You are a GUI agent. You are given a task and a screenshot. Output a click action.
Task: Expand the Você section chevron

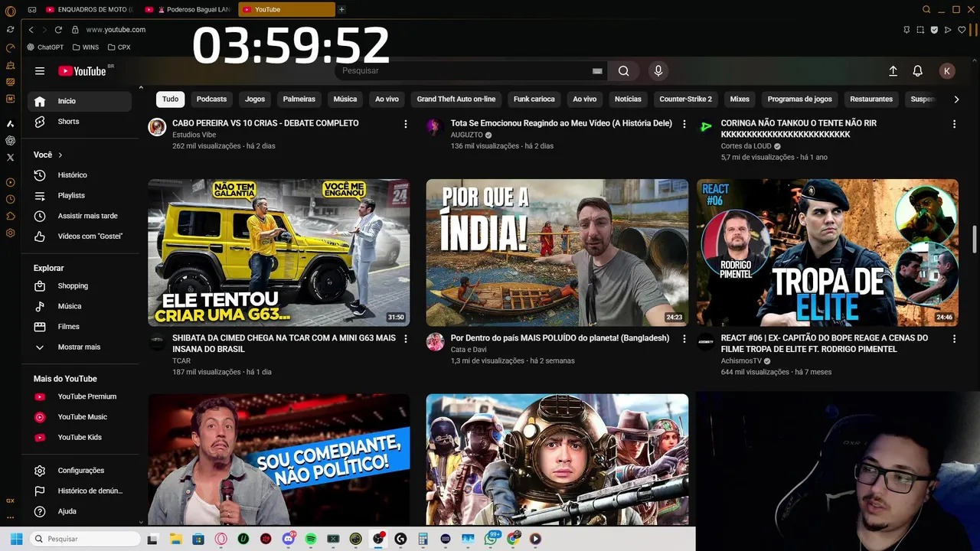(60, 155)
